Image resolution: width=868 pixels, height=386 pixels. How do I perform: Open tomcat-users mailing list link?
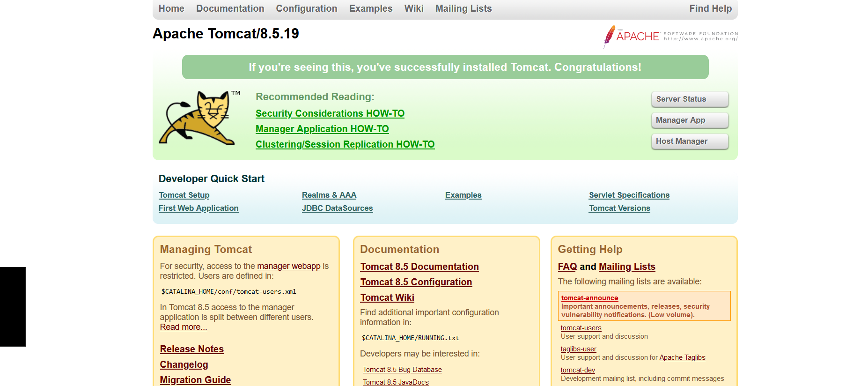click(581, 328)
